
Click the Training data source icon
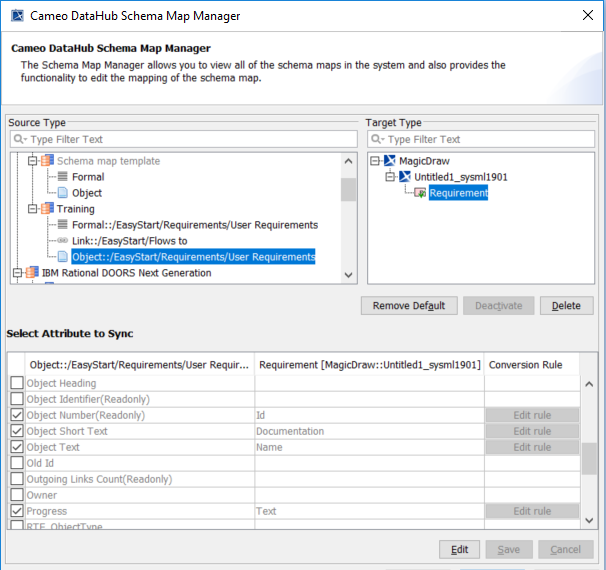tap(46, 209)
